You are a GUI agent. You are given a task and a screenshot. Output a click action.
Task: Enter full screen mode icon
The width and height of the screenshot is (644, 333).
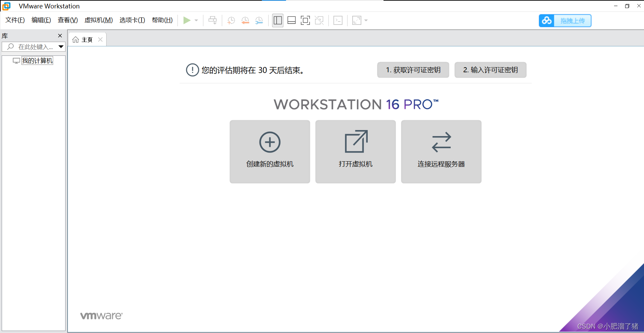click(x=305, y=20)
